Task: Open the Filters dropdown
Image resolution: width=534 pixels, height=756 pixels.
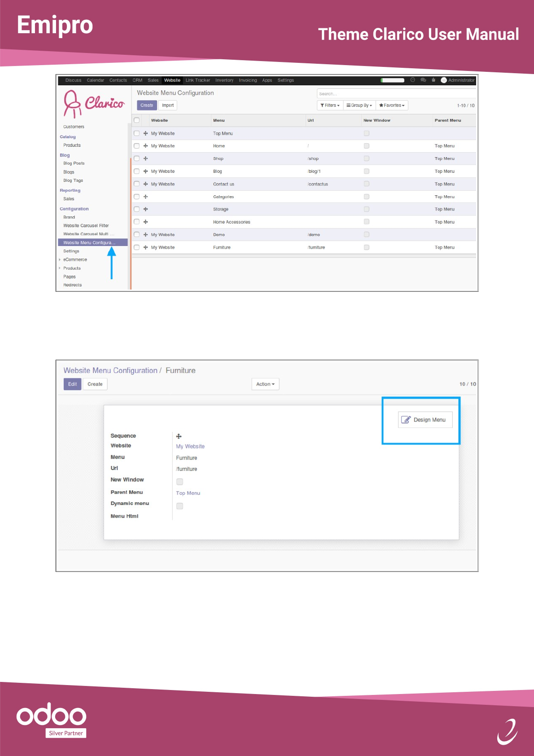Action: point(330,105)
